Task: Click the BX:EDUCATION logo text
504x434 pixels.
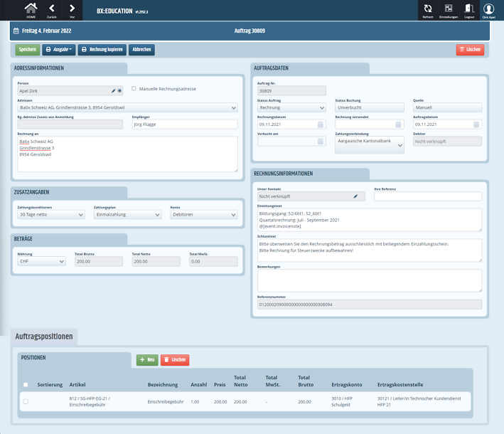Action: (x=114, y=11)
